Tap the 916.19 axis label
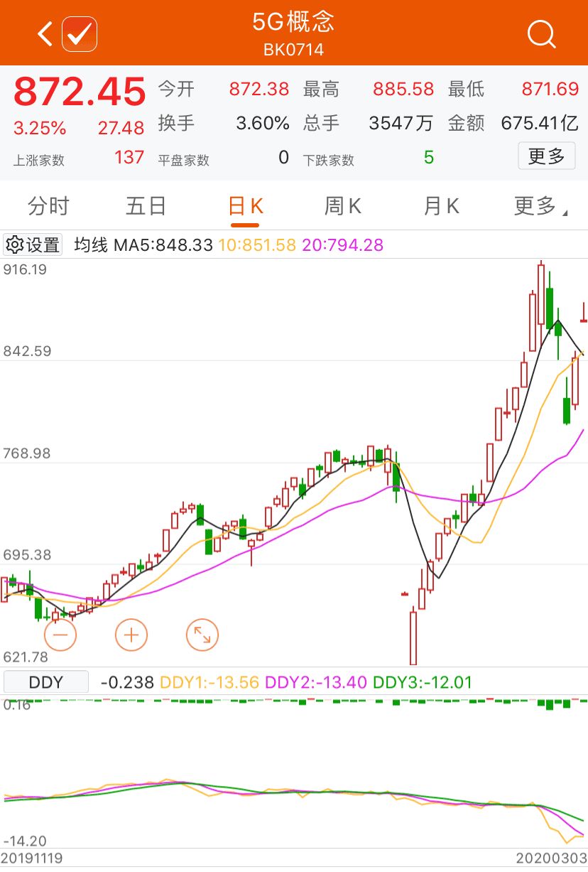This screenshot has width=588, height=872. (x=25, y=269)
